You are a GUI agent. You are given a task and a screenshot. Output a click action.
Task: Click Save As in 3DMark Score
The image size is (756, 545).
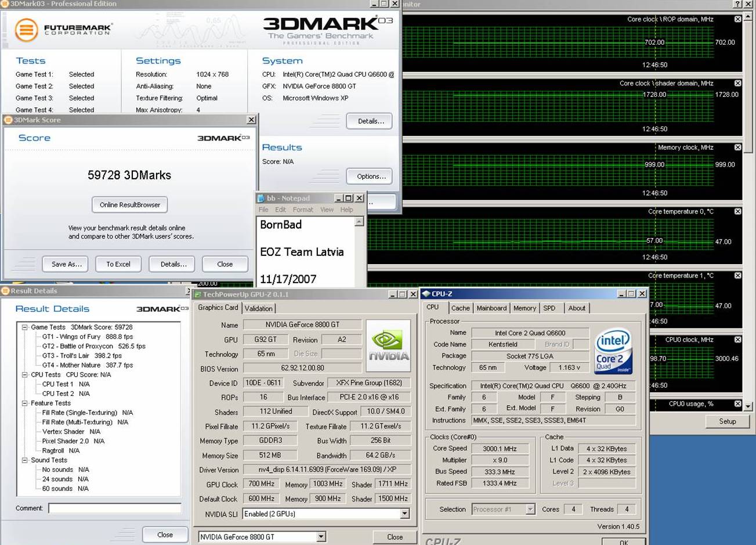tap(65, 264)
